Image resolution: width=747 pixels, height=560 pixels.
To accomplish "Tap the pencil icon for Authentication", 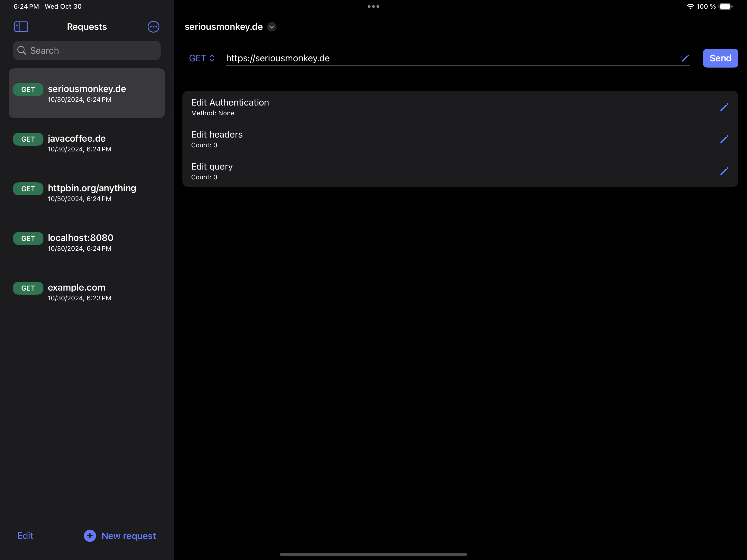I will (724, 107).
